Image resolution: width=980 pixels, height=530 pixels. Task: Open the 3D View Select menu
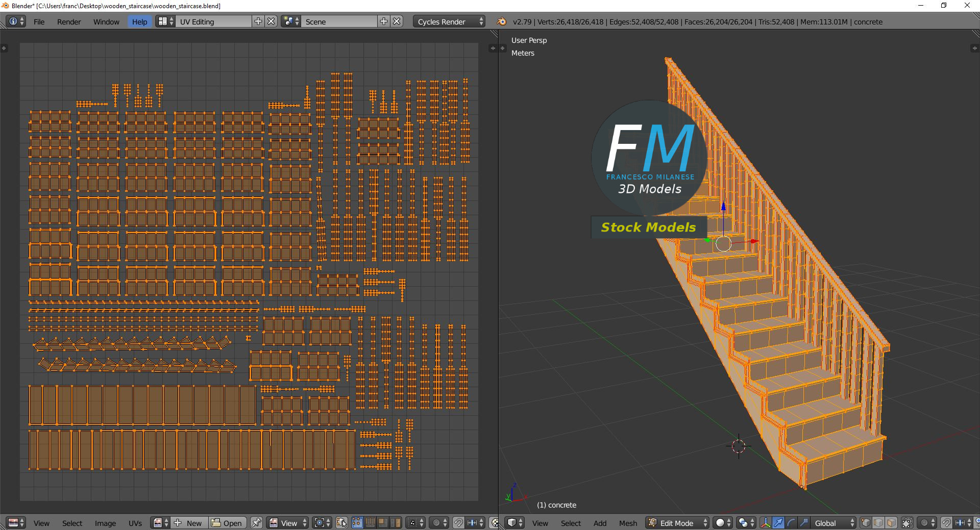pyautogui.click(x=571, y=523)
